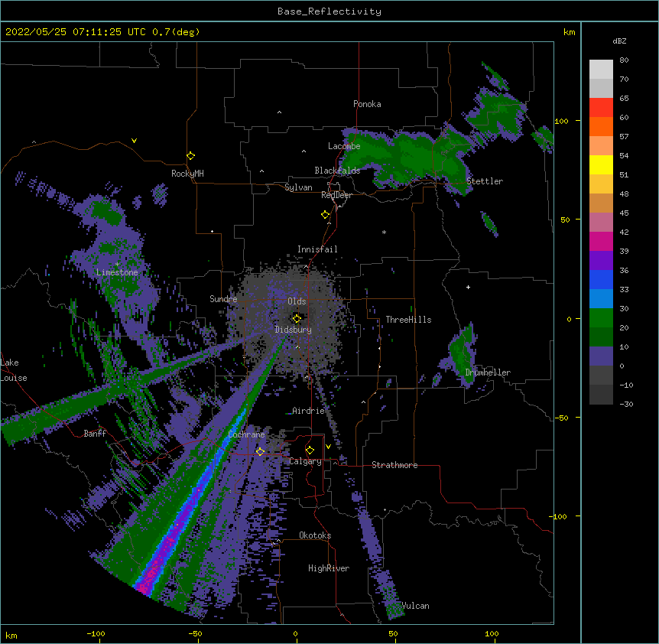Image resolution: width=659 pixels, height=644 pixels.
Task: Click the 42 value in the dBZ legend
Action: coord(624,232)
